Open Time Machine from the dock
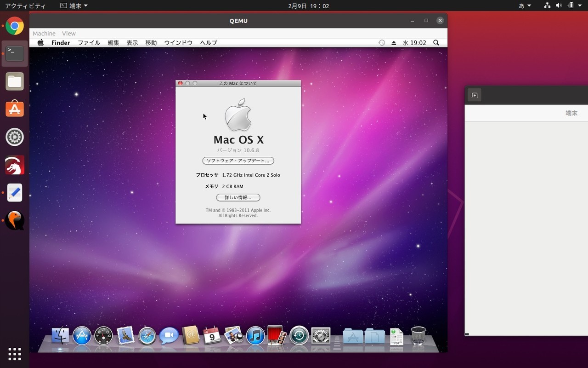 click(x=299, y=336)
